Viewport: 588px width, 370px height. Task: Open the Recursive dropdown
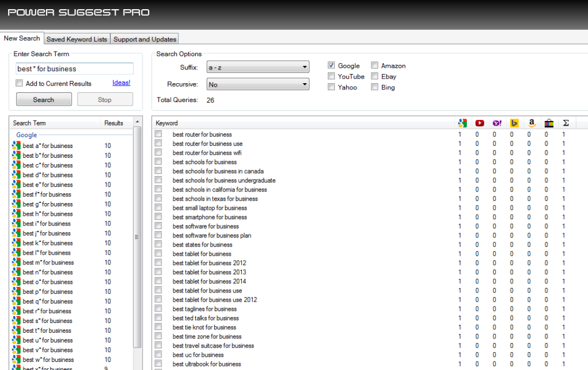click(x=258, y=84)
